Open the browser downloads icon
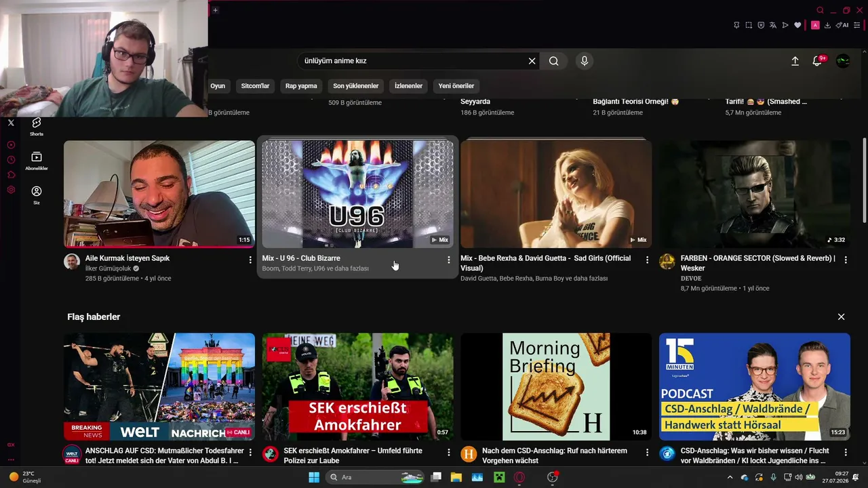868x488 pixels. point(827,25)
